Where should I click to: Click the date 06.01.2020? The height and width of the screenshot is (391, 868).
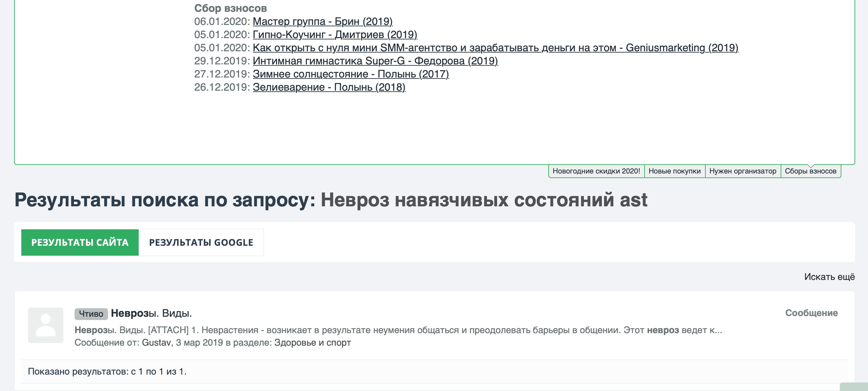coord(221,21)
